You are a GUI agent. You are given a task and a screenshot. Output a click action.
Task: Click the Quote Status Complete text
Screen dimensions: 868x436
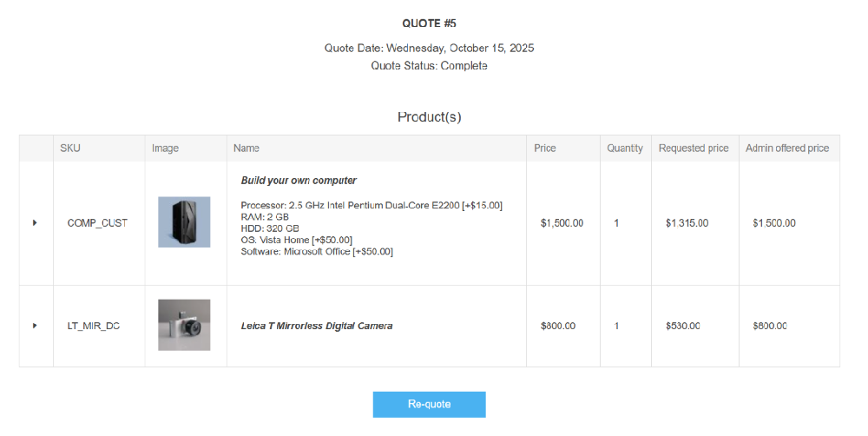[x=429, y=66]
